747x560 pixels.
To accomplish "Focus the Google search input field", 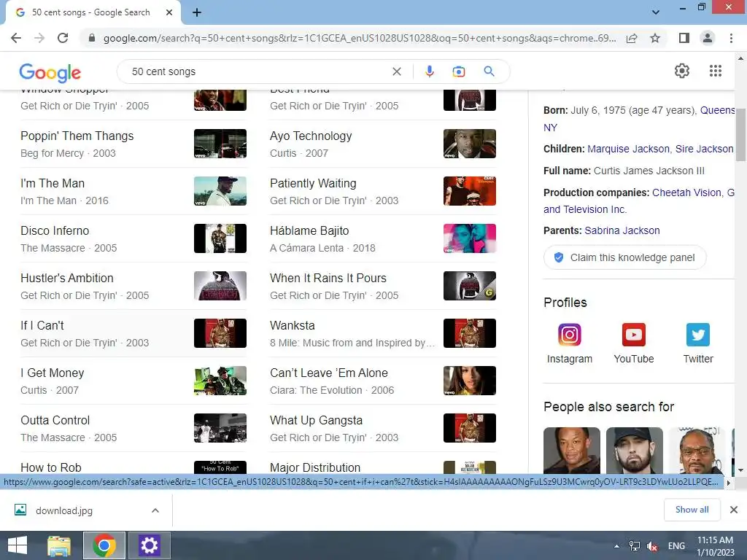I will click(x=258, y=71).
